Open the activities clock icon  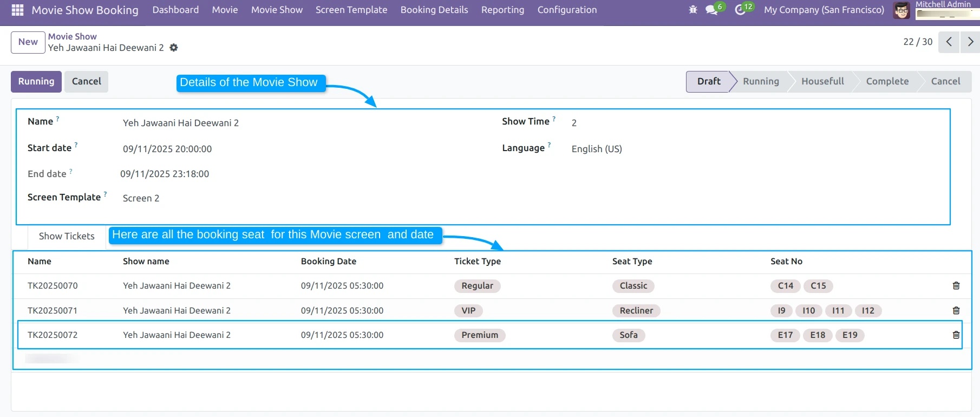tap(740, 10)
